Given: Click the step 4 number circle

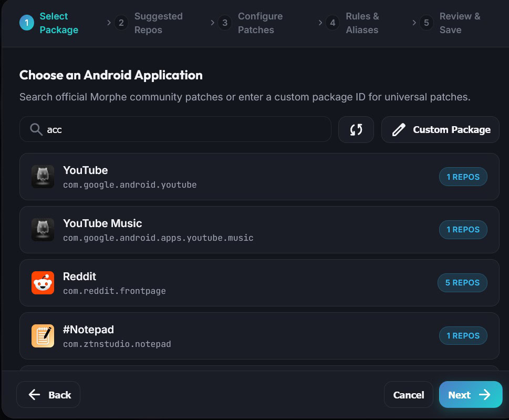Looking at the screenshot, I should 333,23.
